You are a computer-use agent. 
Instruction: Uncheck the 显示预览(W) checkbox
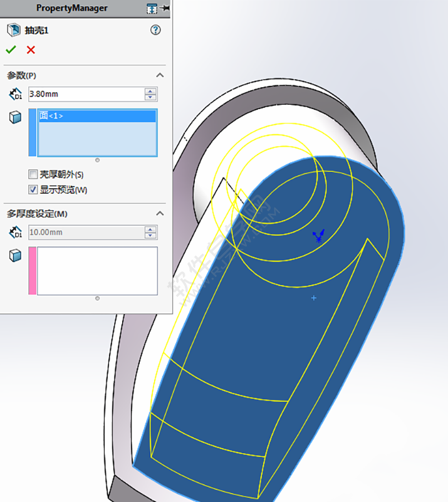[33, 189]
